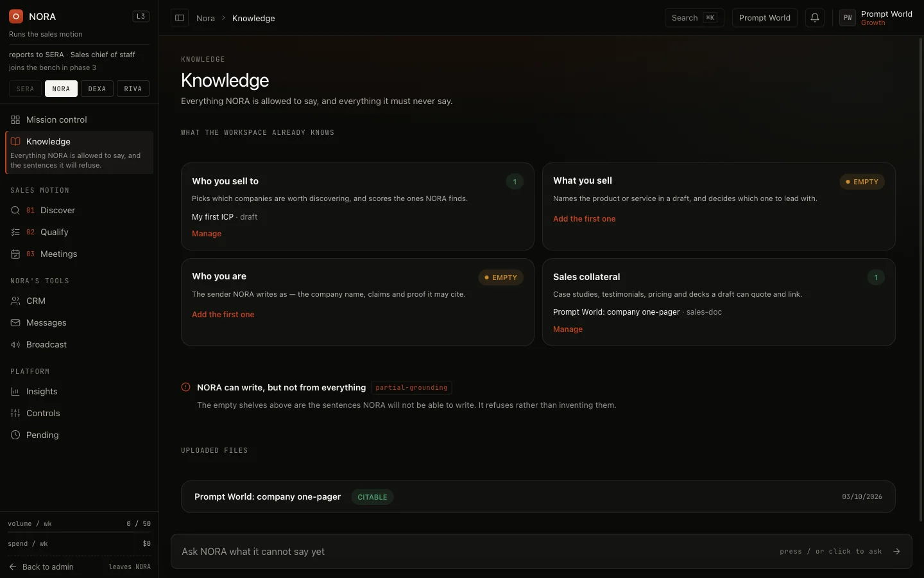This screenshot has height=578, width=924.
Task: Click the EMPTY badge on What you sell
Action: (862, 182)
